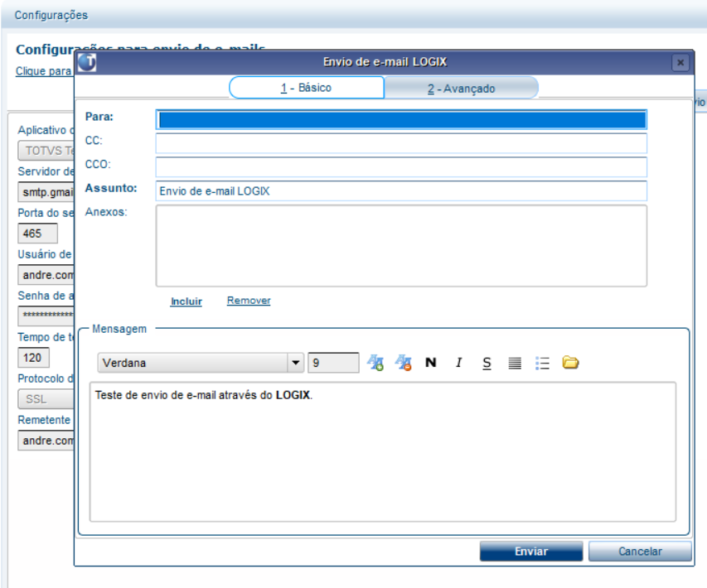Click the increase font size icon

tap(375, 363)
